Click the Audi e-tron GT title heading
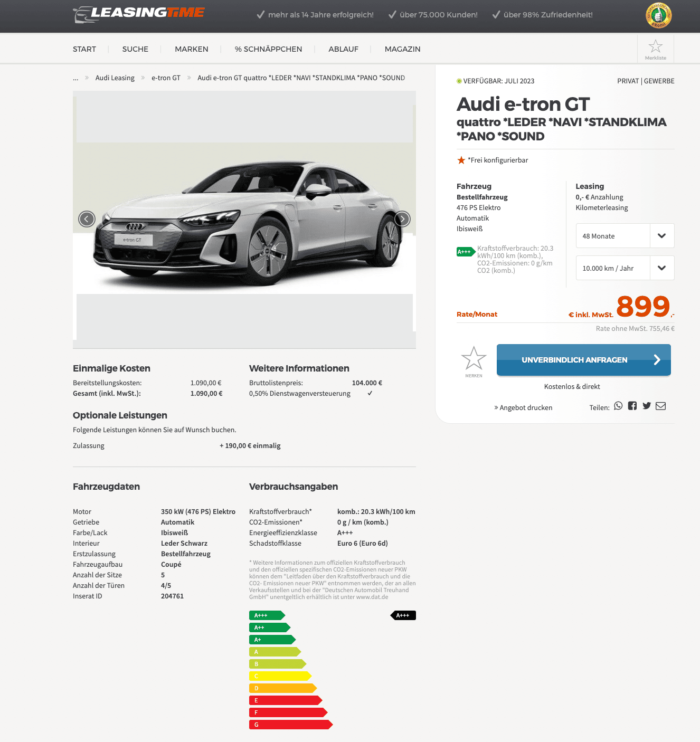Viewport: 700px width, 742px height. 523,104
